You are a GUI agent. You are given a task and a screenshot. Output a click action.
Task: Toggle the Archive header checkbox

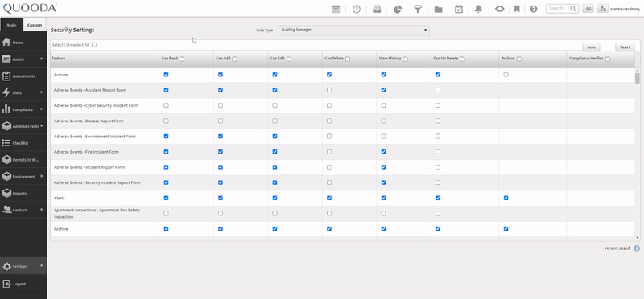click(519, 59)
